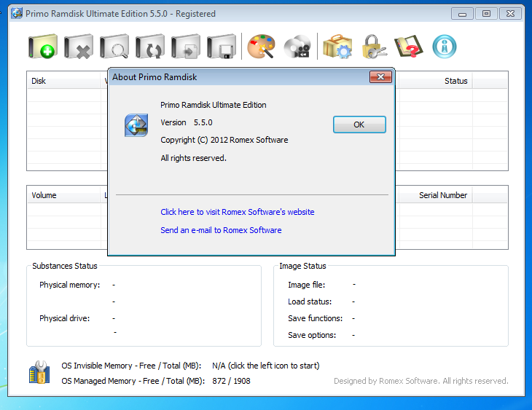Image resolution: width=532 pixels, height=410 pixels.
Task: Click the 'All rights reserved.' dialog text
Action: coord(193,158)
